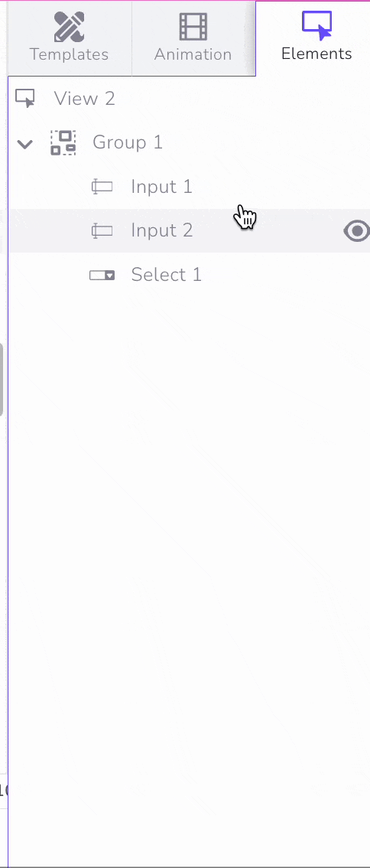Click the Select 1 dropdown icon

[x=102, y=275]
